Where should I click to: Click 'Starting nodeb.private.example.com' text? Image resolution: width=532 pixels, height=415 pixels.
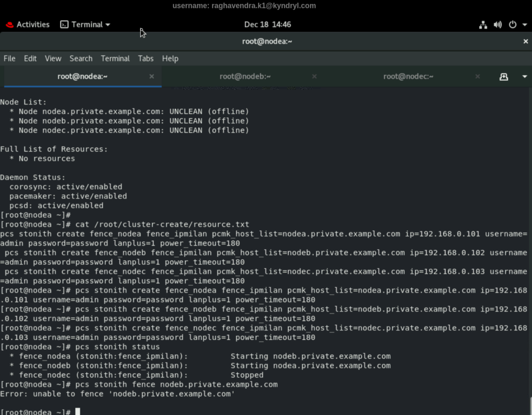point(311,356)
